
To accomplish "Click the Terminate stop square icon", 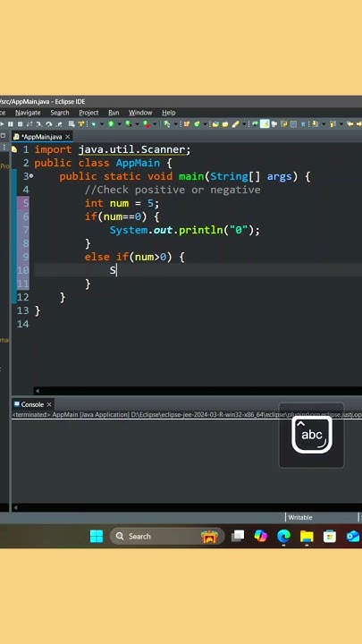I will (20, 123).
